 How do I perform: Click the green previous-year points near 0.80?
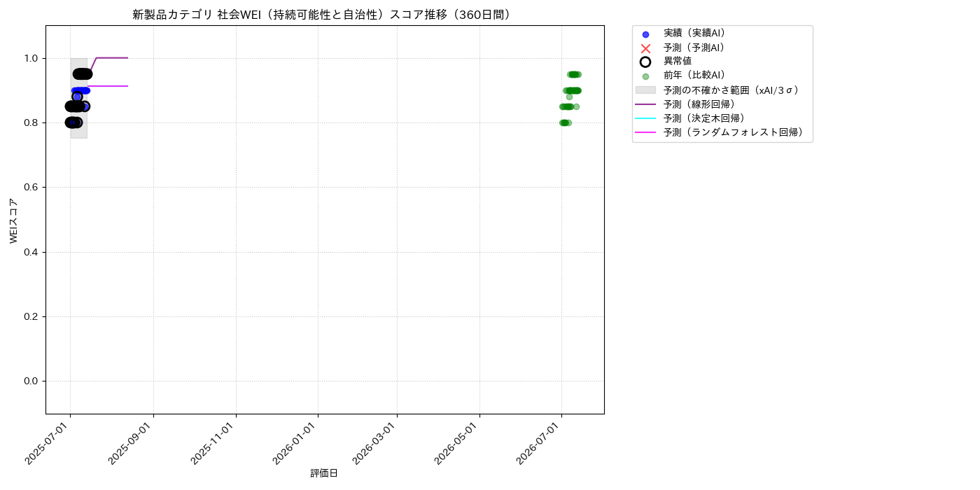565,122
